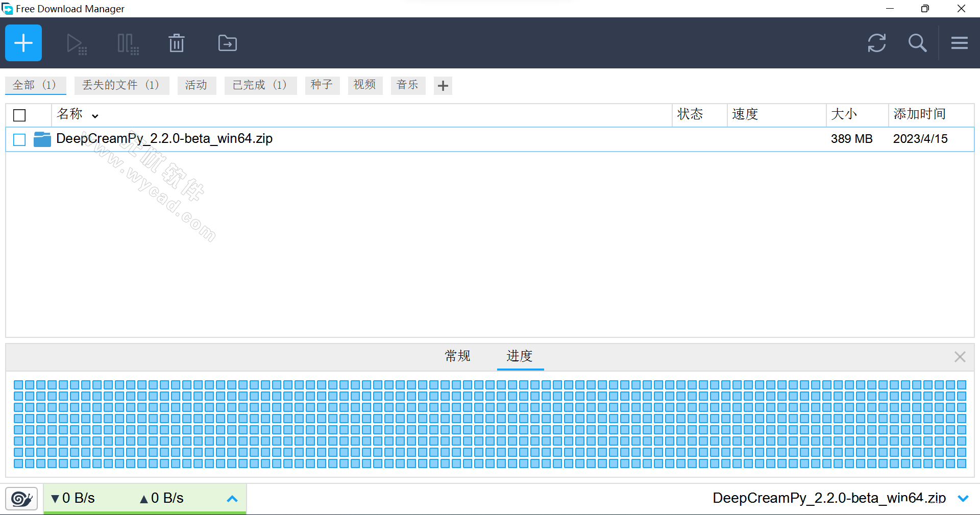This screenshot has width=980, height=515.
Task: Click the Pause downloads icon
Action: 127,43
